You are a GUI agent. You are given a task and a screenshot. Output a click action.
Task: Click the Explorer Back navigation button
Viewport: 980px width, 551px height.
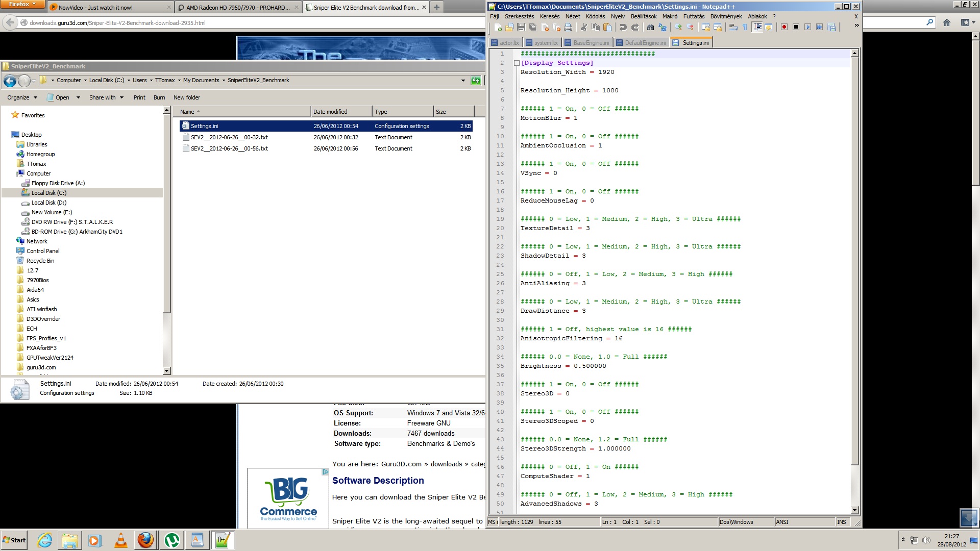[10, 81]
